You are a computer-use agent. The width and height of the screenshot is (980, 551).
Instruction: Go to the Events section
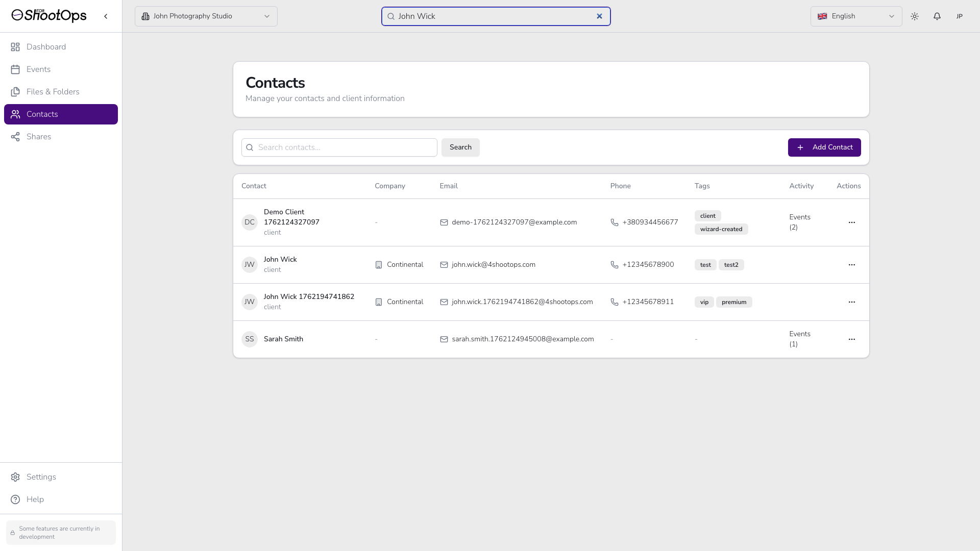pyautogui.click(x=38, y=69)
